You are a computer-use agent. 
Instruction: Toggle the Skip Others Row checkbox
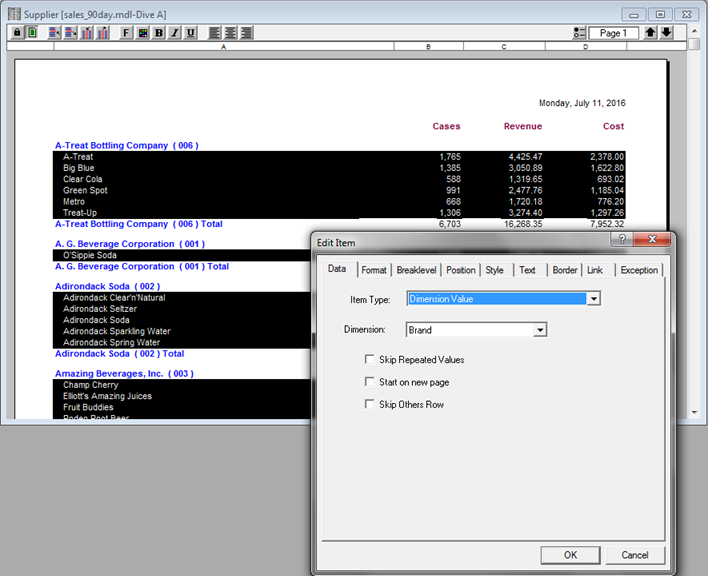click(x=371, y=404)
